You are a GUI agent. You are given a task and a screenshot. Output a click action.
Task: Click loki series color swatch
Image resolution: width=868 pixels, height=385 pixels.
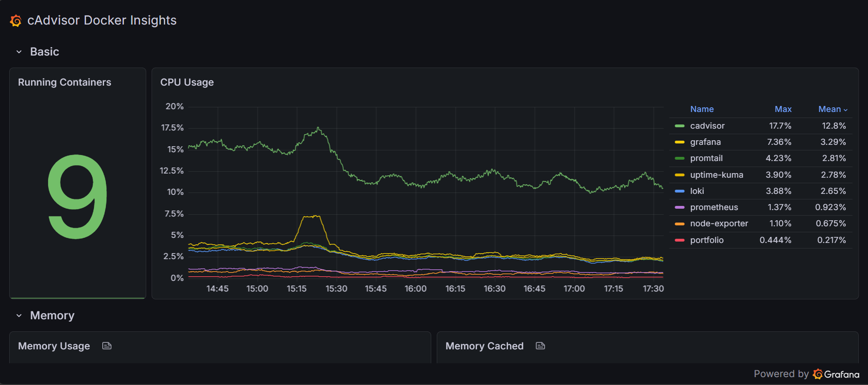tap(680, 191)
